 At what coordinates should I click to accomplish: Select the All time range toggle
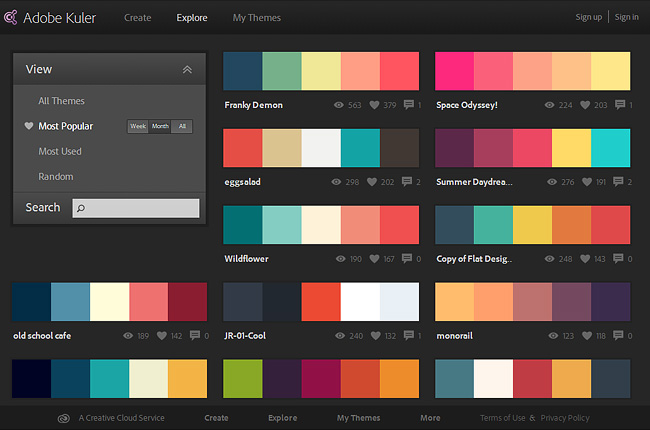click(181, 127)
